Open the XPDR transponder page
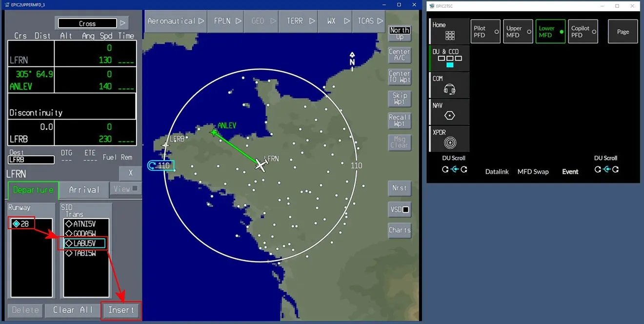The height and width of the screenshot is (324, 644). [x=449, y=138]
